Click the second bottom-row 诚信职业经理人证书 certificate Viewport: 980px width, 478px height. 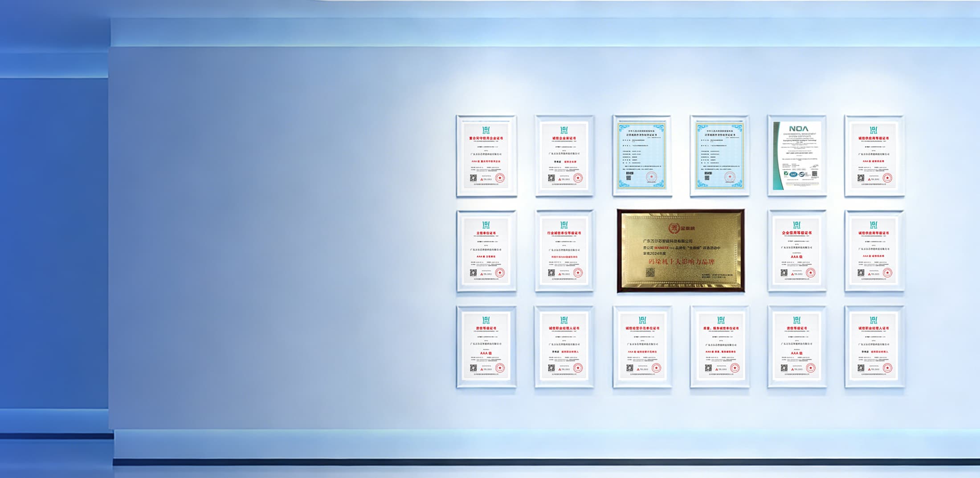click(564, 346)
